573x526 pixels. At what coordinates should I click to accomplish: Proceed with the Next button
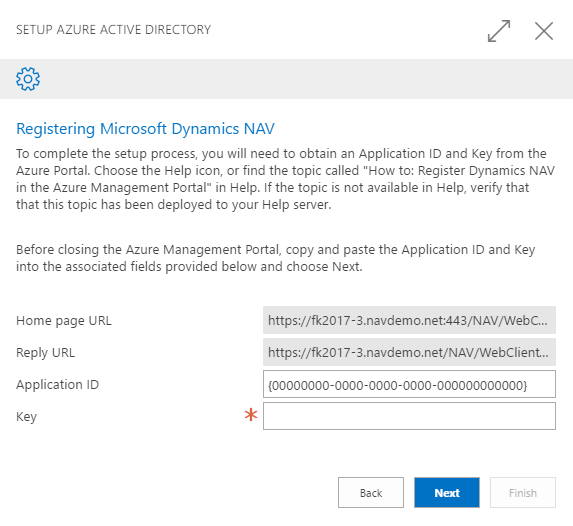pos(447,493)
